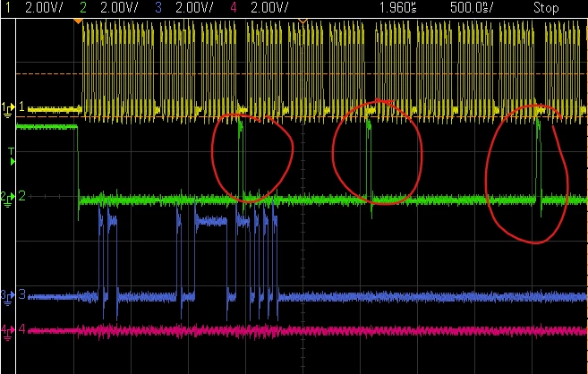This screenshot has width=588, height=374.
Task: Click the upper orange dashed cursor line
Action: (x=302, y=73)
